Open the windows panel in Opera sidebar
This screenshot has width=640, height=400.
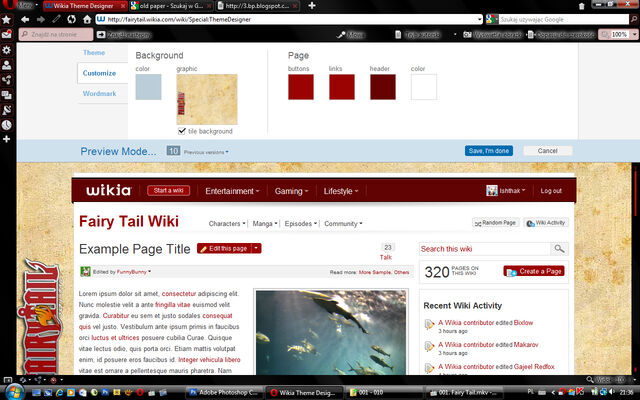[7, 95]
